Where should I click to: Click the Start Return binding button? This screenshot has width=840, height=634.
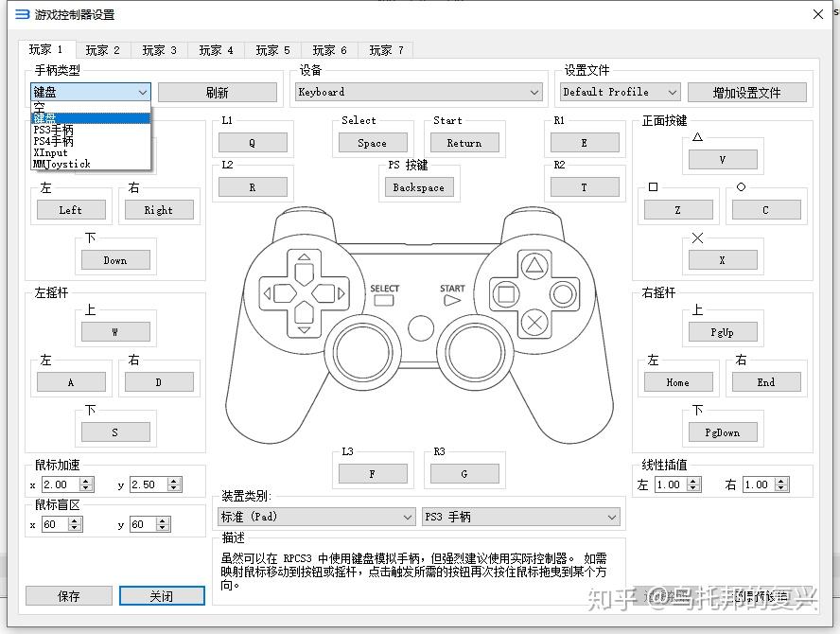(464, 142)
